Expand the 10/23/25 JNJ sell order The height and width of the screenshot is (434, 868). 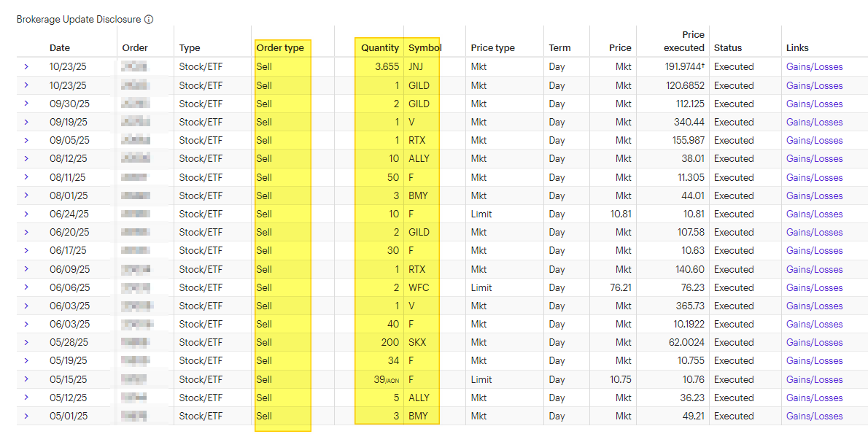click(26, 66)
